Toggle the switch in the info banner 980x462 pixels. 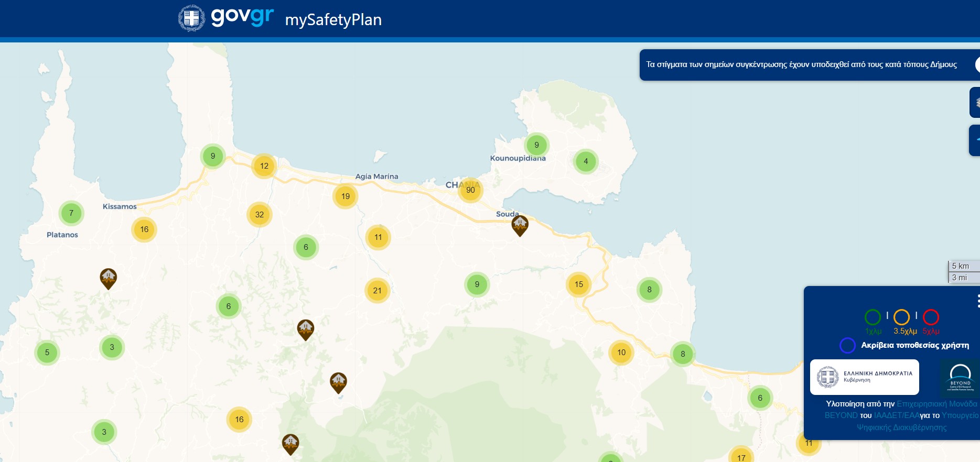(977, 64)
